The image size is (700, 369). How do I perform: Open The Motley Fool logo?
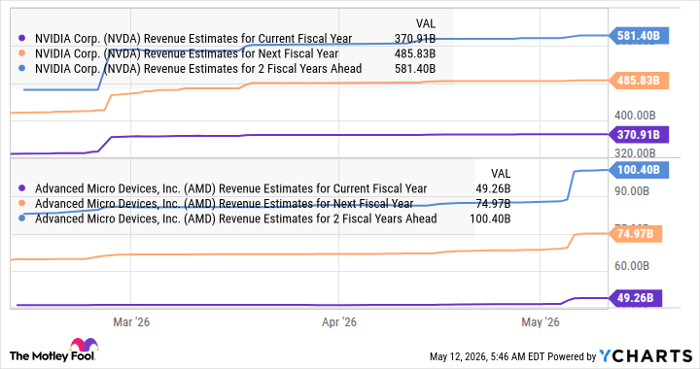[x=54, y=350]
